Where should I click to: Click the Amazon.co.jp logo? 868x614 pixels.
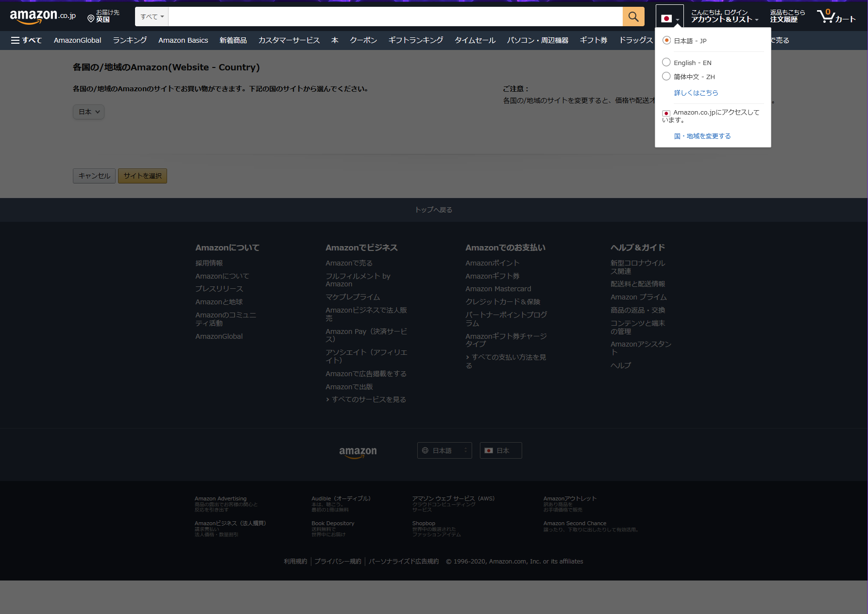[43, 17]
